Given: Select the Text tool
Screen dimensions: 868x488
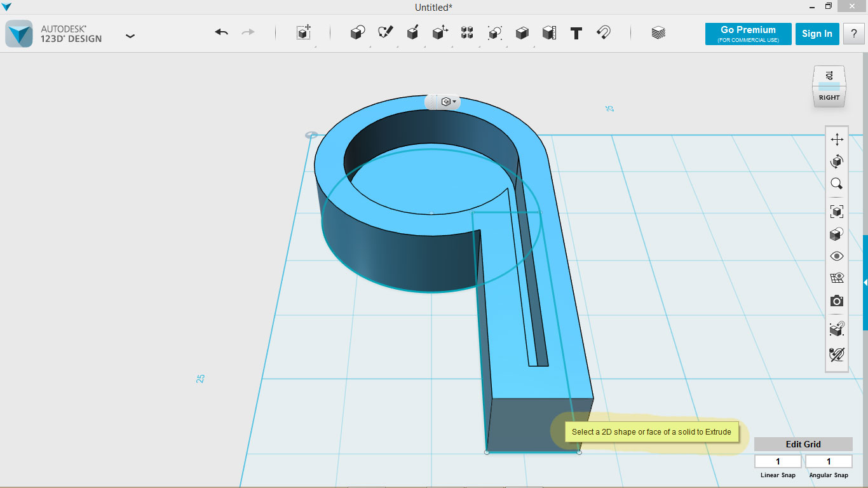Looking at the screenshot, I should [576, 34].
